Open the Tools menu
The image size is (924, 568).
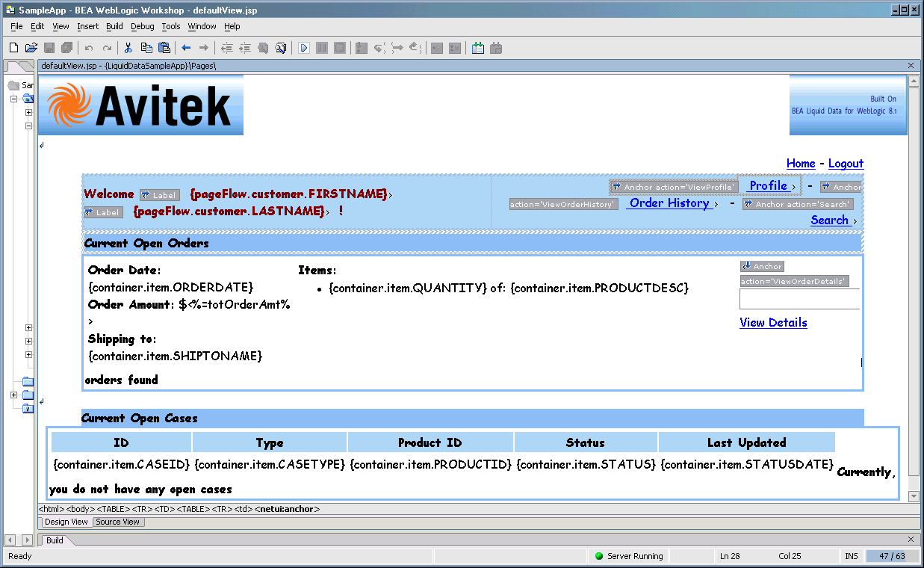coord(171,26)
